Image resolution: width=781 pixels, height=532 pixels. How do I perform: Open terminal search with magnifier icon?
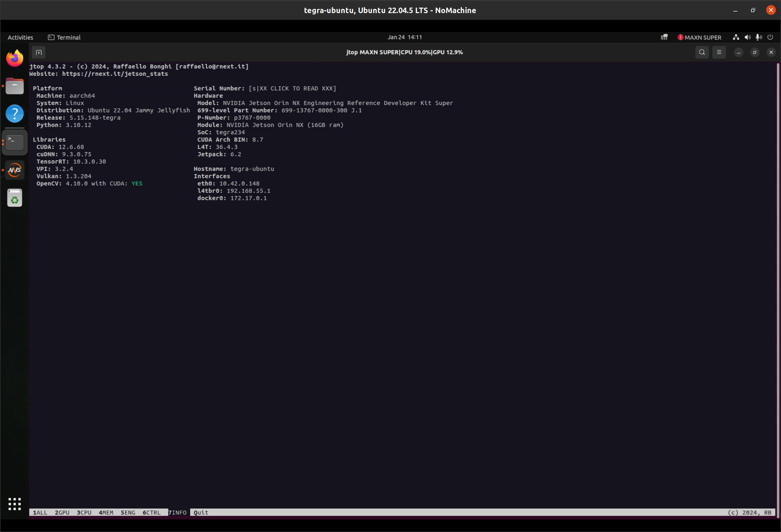coord(702,52)
